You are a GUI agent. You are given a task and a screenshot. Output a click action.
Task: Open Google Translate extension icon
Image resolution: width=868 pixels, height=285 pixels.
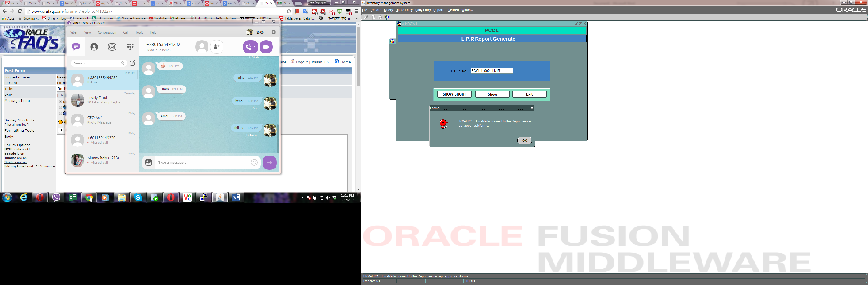(x=306, y=11)
